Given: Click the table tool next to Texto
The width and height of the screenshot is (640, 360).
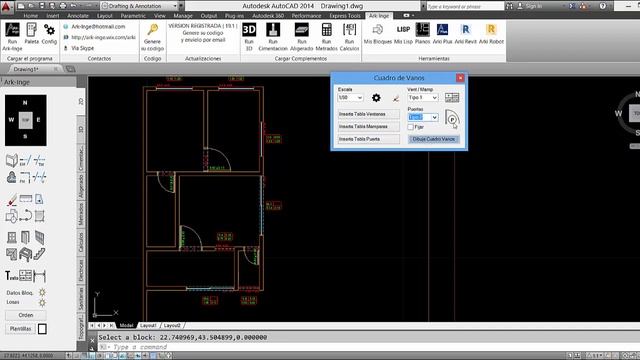Looking at the screenshot, I should point(25,276).
